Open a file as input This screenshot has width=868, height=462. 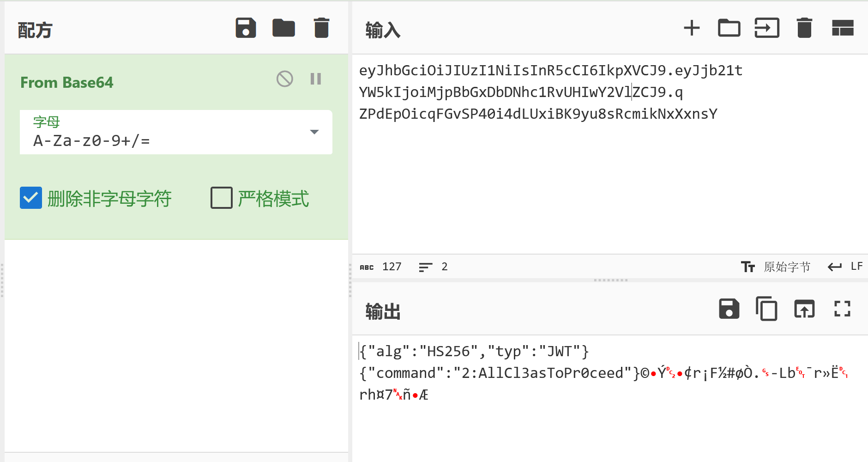click(x=767, y=28)
